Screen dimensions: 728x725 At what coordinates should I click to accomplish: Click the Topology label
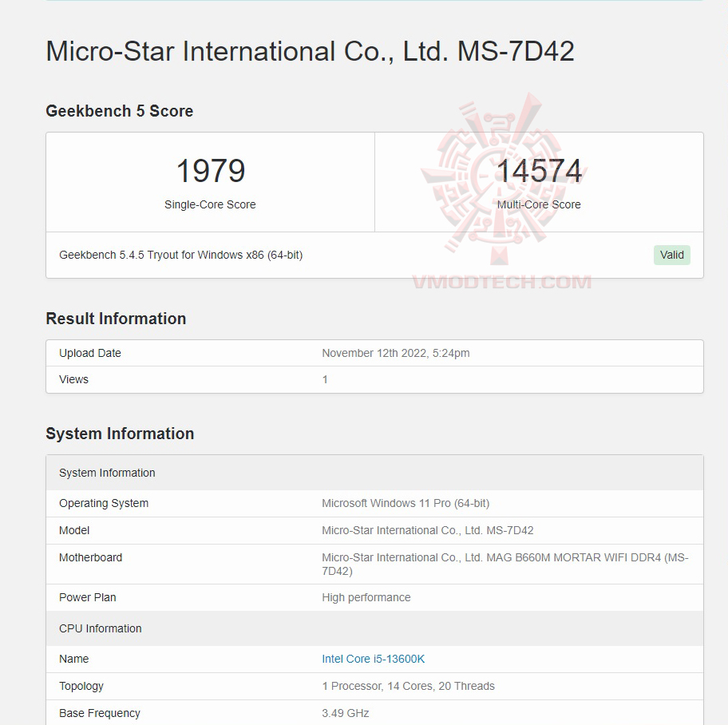[81, 686]
